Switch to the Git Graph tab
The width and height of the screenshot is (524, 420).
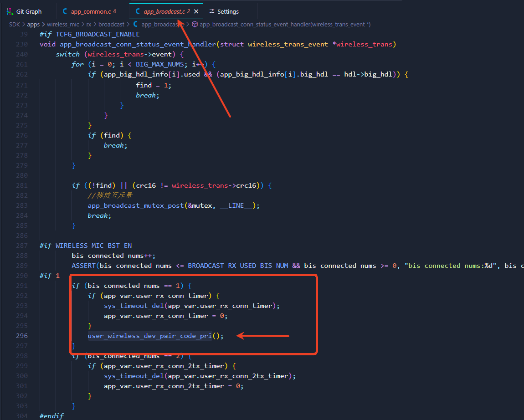point(25,12)
